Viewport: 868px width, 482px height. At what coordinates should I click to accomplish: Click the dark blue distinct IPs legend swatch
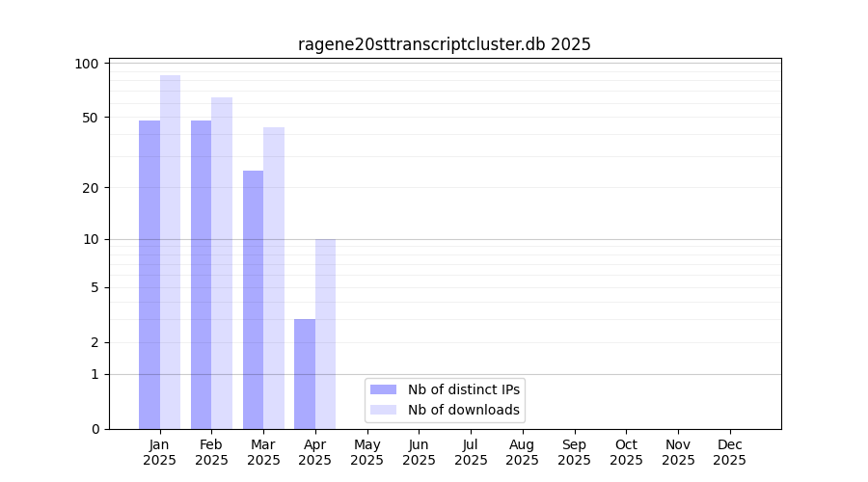click(383, 389)
